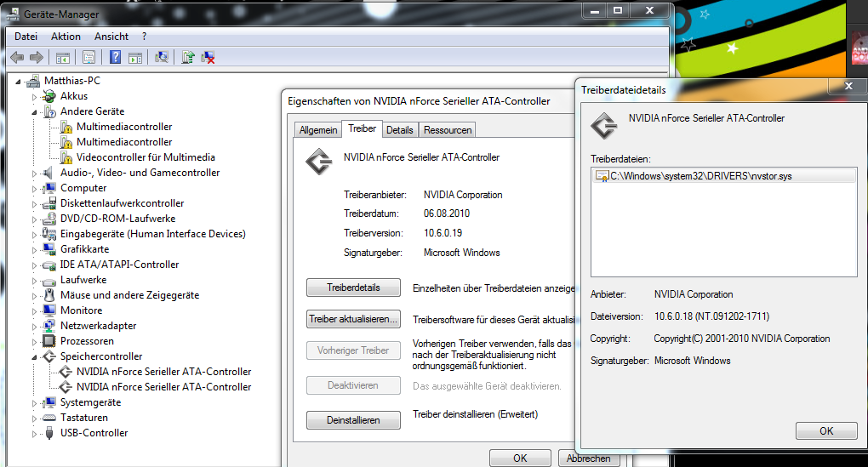Screen dimensions: 868x467
Task: Expand the Systemgeräte node
Action: tap(34, 403)
